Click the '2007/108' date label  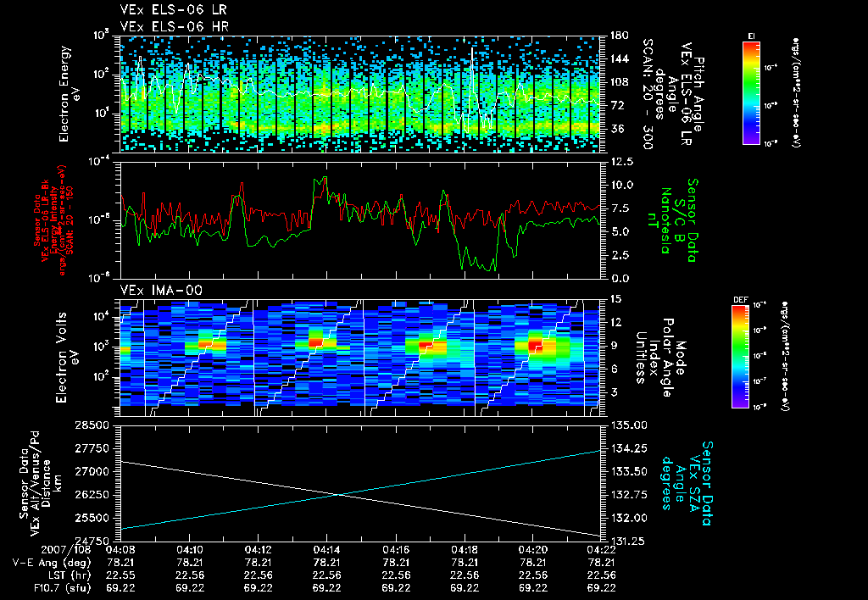click(x=64, y=550)
